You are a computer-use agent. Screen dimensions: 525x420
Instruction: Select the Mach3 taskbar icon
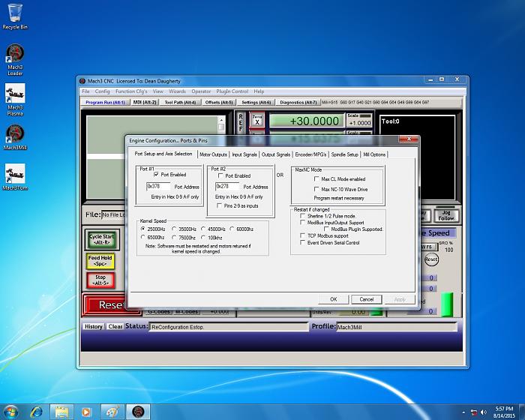click(x=138, y=412)
